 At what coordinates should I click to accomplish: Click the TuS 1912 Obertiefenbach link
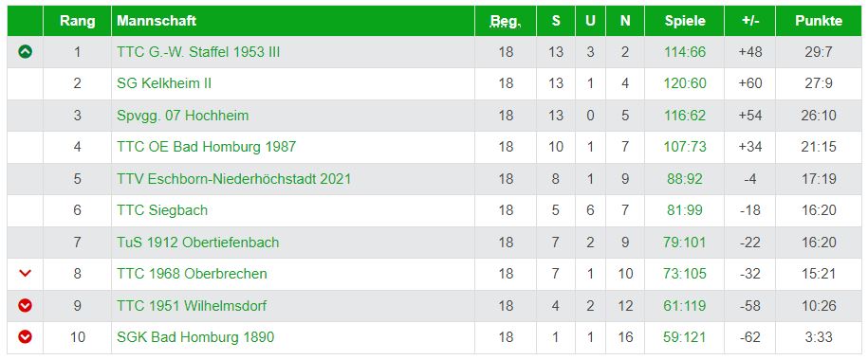point(197,243)
